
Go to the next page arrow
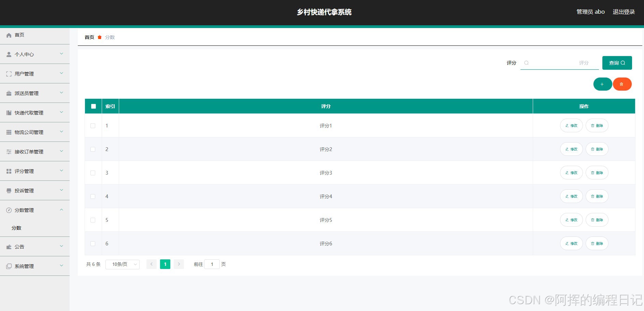pyautogui.click(x=179, y=264)
